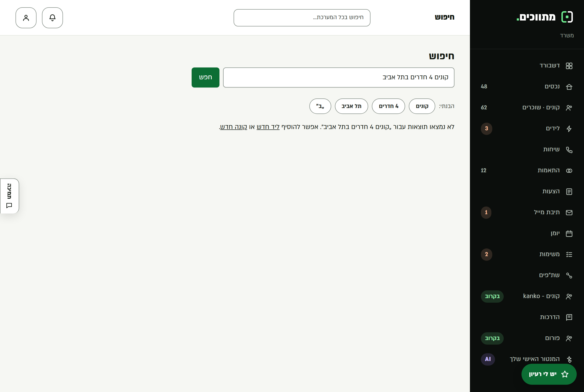The height and width of the screenshot is (392, 584).
Task: Open the קונה חדש link
Action: pos(233,127)
